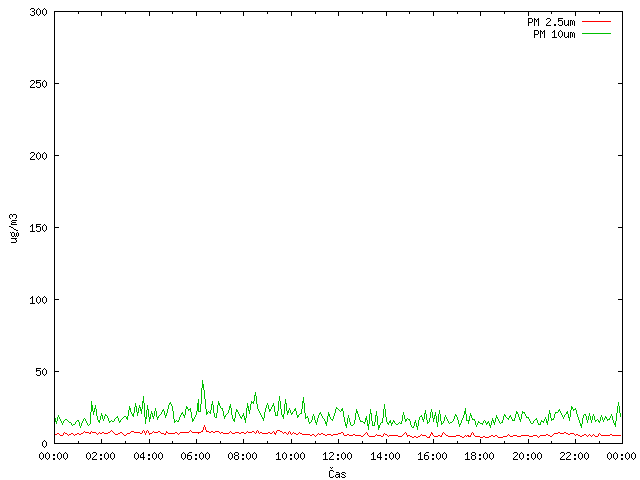Screen dimensions: 640x480
Task: Click the 04:00 time label
Action: (148, 456)
